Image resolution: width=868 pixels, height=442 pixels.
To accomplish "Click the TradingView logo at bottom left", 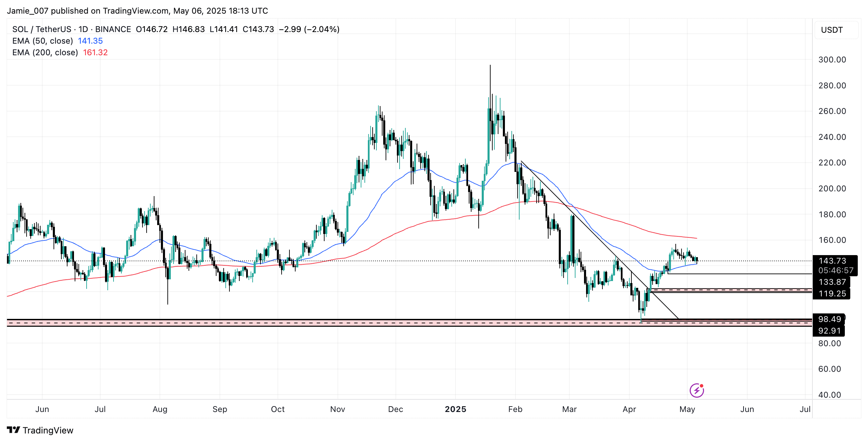I will tap(40, 430).
